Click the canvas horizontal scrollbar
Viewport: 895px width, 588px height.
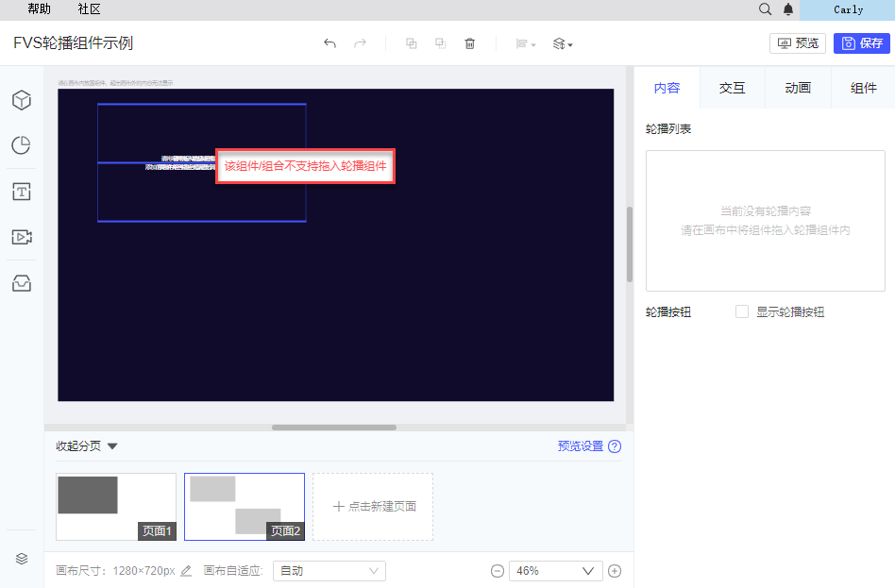coord(334,428)
